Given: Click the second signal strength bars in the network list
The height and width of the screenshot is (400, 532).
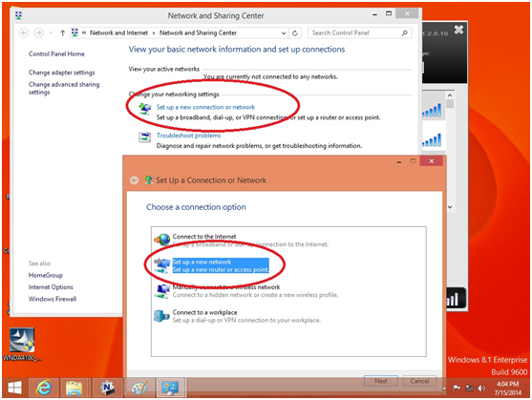Looking at the screenshot, I should (432, 139).
